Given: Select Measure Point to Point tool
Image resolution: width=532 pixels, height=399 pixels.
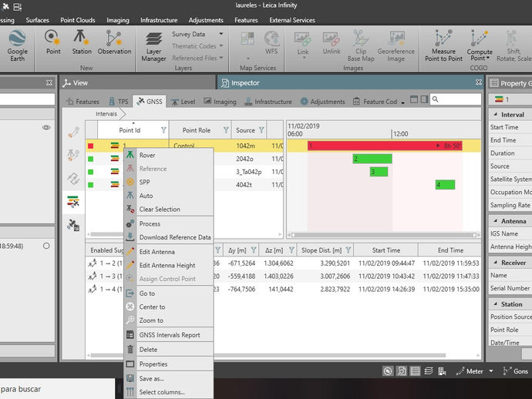Looking at the screenshot, I should 443,45.
